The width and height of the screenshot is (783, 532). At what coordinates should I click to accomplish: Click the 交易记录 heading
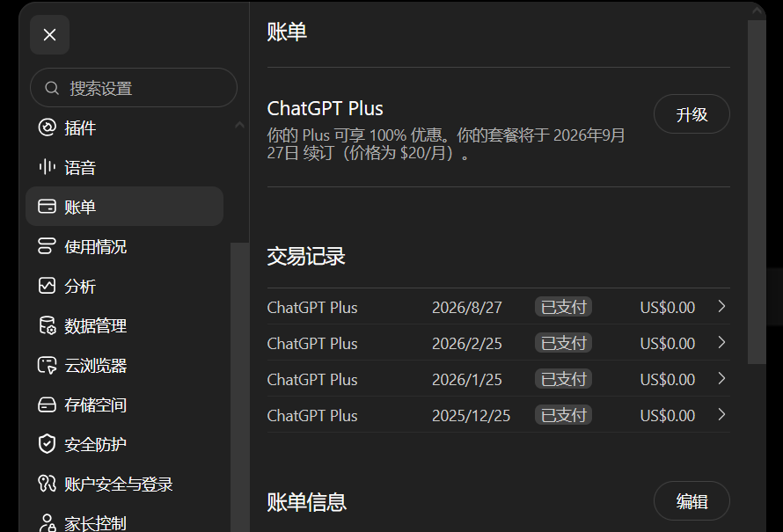[306, 256]
